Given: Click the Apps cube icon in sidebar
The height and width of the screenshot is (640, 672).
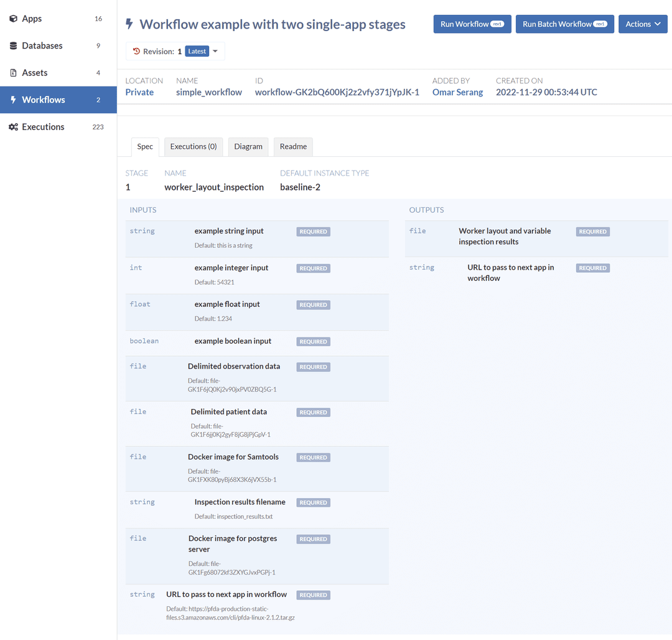Looking at the screenshot, I should (13, 19).
